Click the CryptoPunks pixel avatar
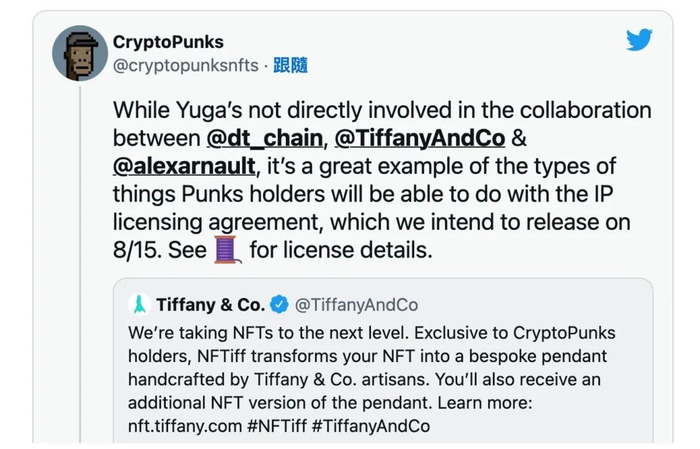Screen dimensions: 700x449 [80, 54]
